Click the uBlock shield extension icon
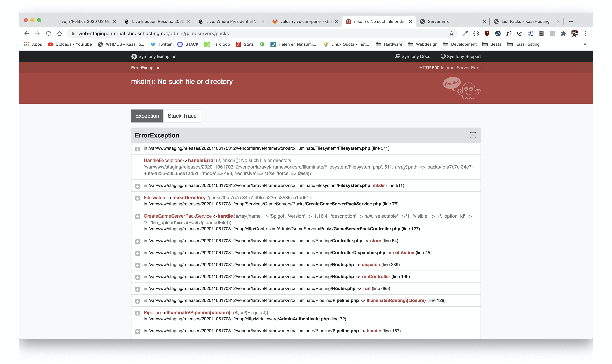This screenshot has width=612, height=364. click(x=487, y=33)
